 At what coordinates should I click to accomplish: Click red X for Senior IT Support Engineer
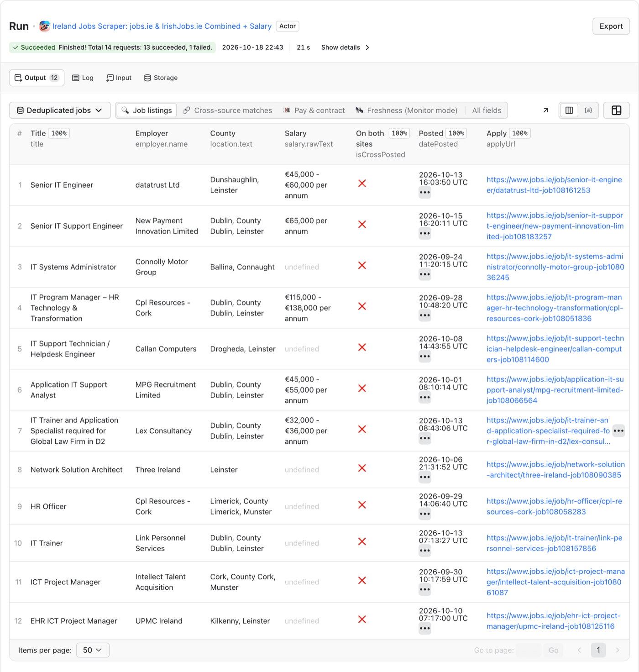point(362,224)
